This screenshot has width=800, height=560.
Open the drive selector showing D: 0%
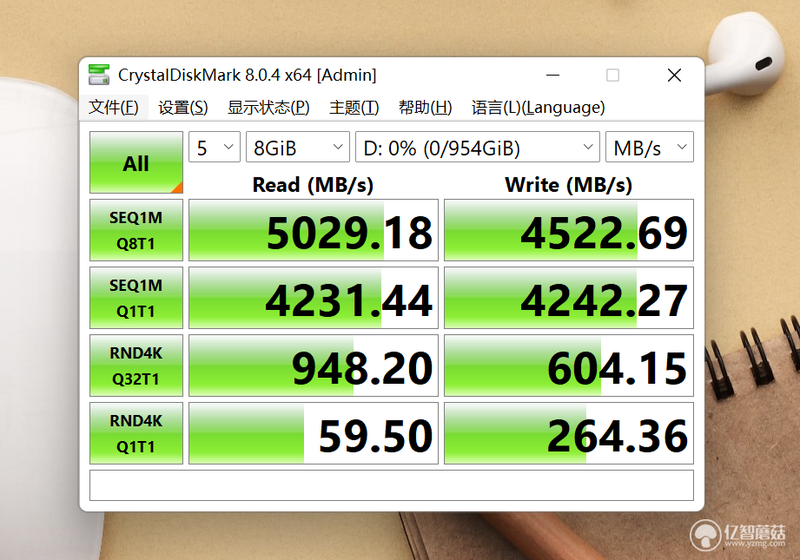477,147
